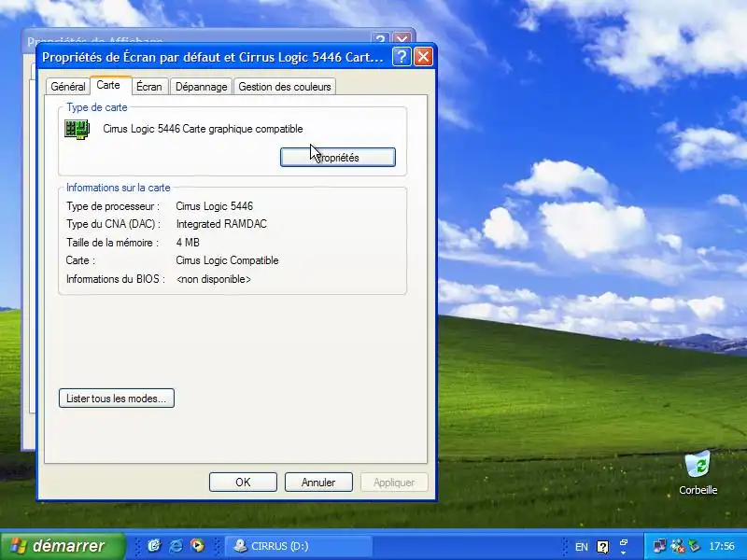Close the background Propriétés de Affichage window
Screen dimensions: 747x560
[x=402, y=38]
